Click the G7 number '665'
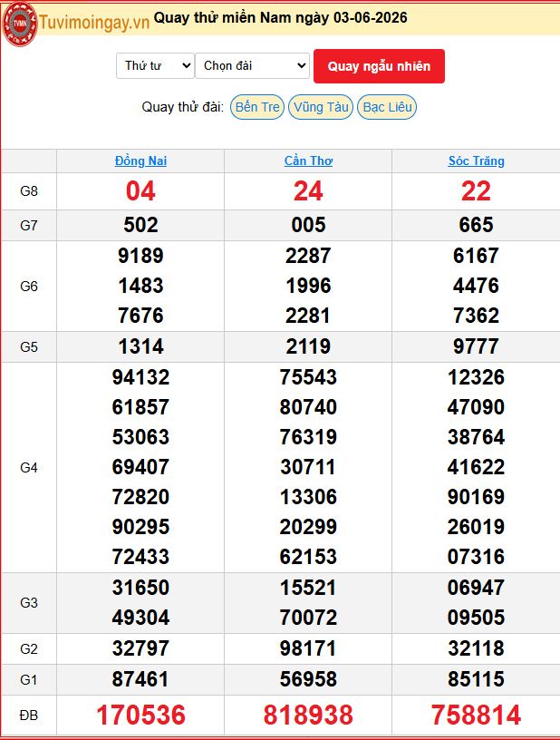 coord(476,225)
